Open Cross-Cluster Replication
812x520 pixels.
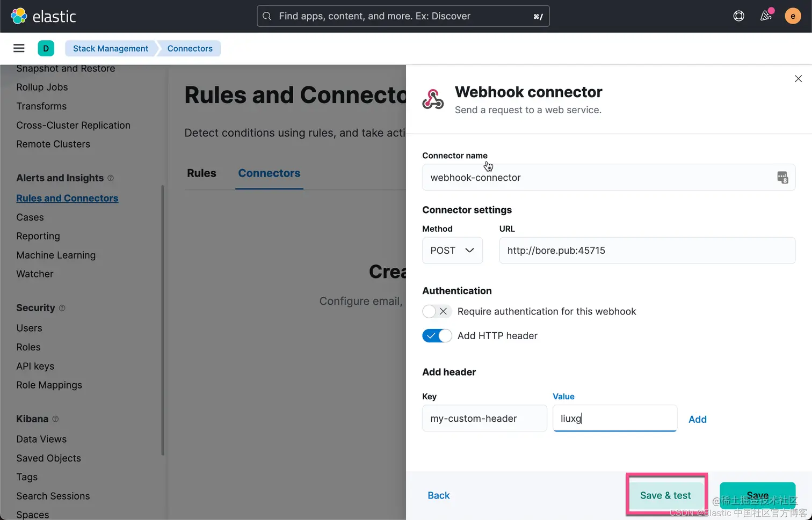coord(73,125)
